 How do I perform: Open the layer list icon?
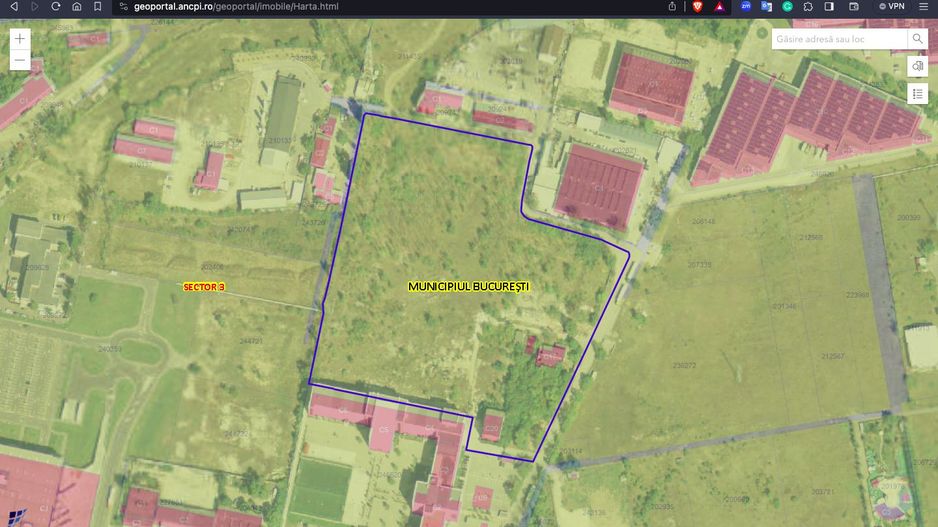click(918, 93)
